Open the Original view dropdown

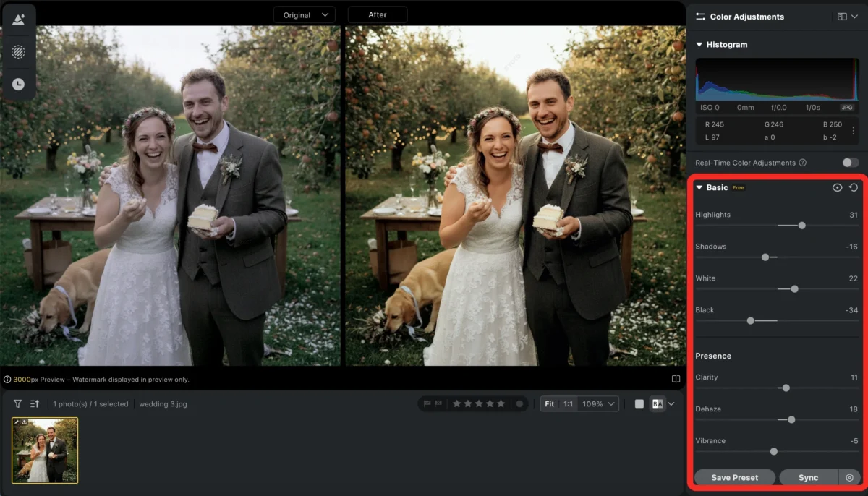click(305, 15)
